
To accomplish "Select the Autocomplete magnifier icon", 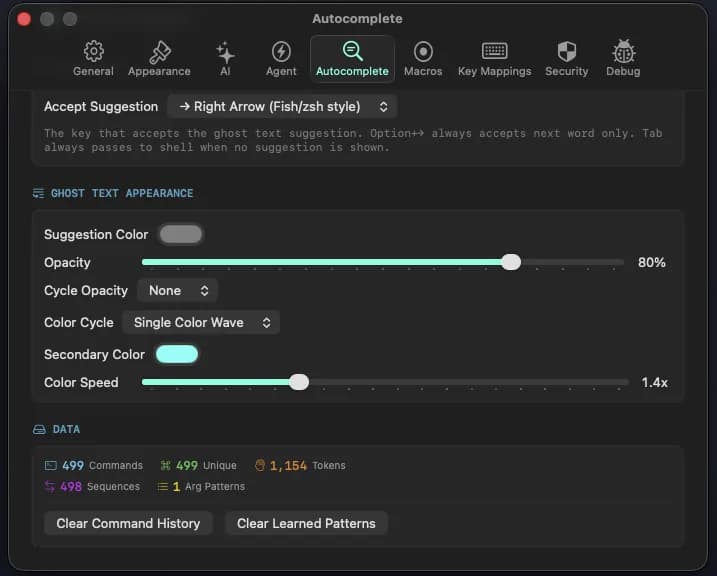I will click(x=353, y=51).
